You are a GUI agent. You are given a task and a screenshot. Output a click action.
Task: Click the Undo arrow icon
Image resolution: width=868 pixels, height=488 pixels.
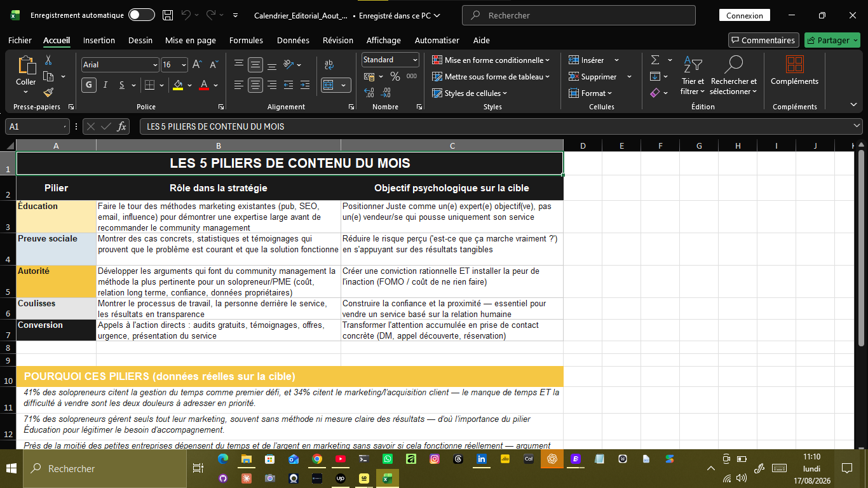click(186, 15)
